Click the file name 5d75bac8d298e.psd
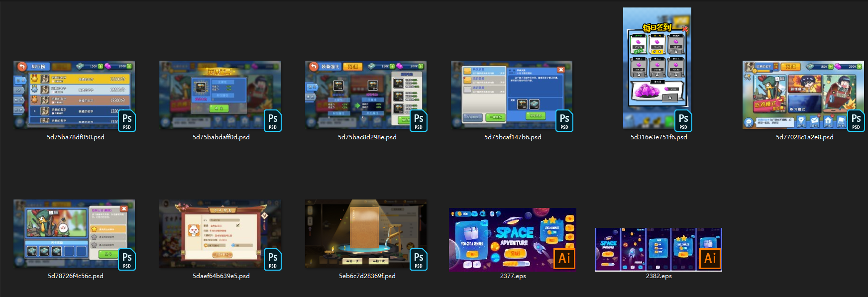This screenshot has width=868, height=297. 367,137
